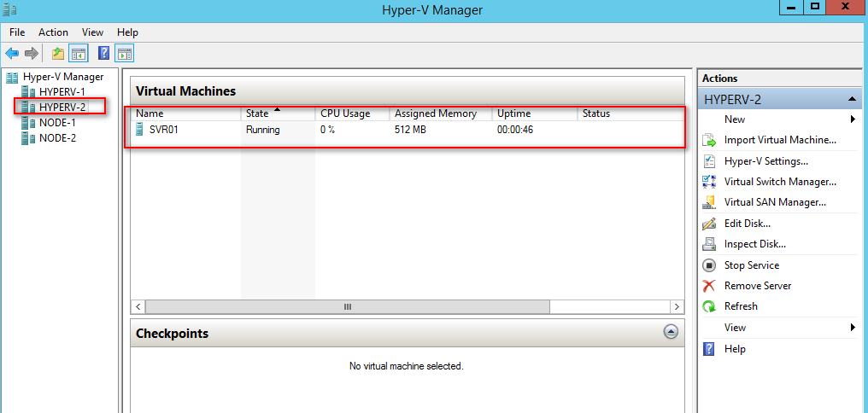Click Import Virtual Machine... action
Viewport: 868px width, 413px height.
coord(780,141)
